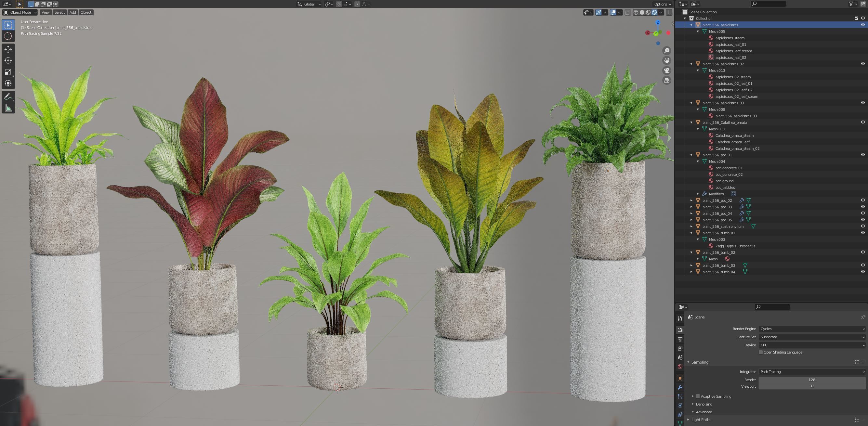Click the Viewport samples field

[x=812, y=386]
